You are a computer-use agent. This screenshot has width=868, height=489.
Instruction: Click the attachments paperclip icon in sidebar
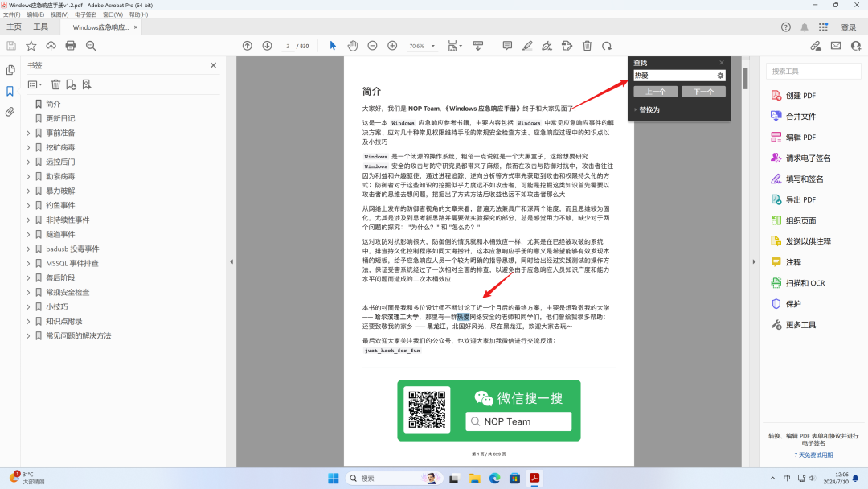10,112
